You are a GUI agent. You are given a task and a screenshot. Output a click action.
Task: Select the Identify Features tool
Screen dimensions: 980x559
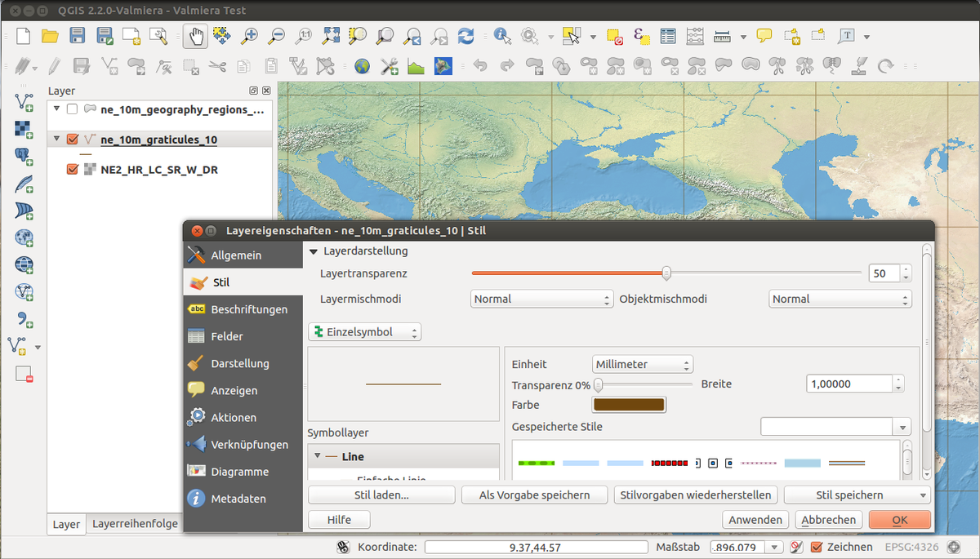coord(501,36)
